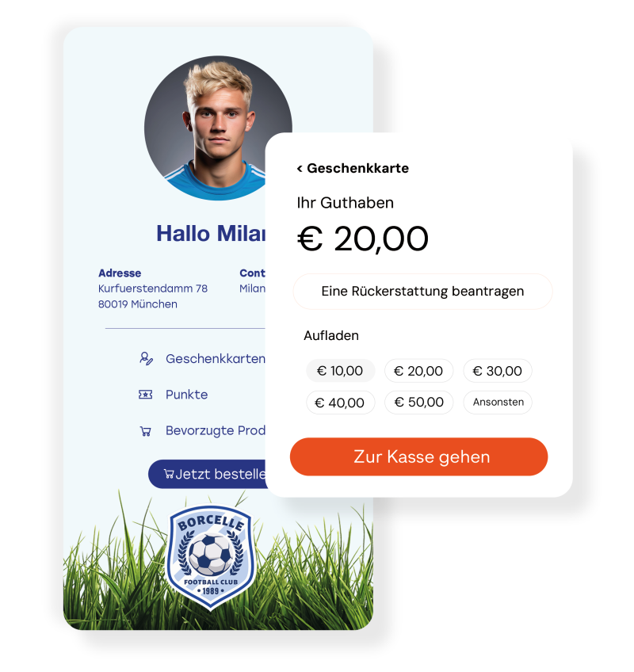Select the € 30,00 top-up amount
The image size is (634, 672).
point(497,371)
